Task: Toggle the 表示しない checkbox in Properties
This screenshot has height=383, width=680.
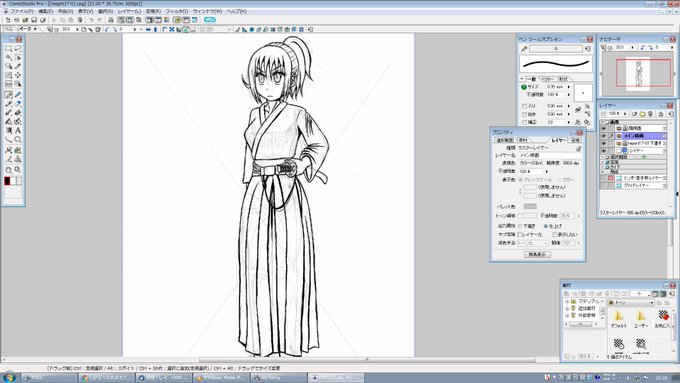Action: click(555, 234)
